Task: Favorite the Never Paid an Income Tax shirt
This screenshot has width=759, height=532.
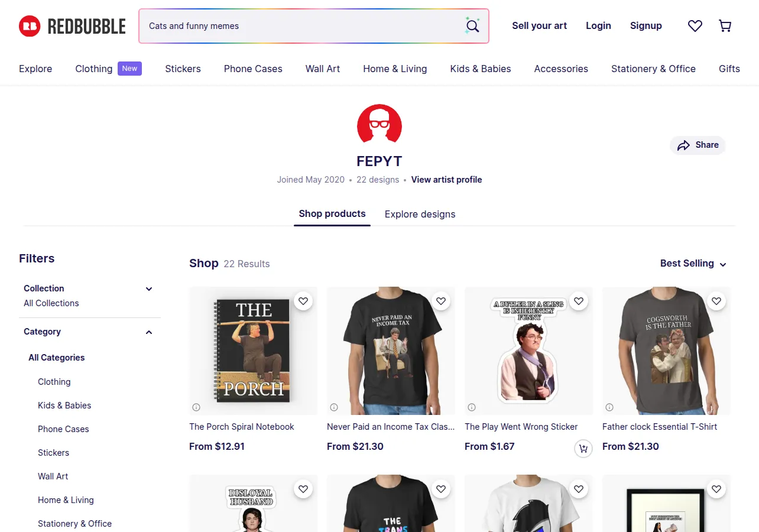Action: 441,301
